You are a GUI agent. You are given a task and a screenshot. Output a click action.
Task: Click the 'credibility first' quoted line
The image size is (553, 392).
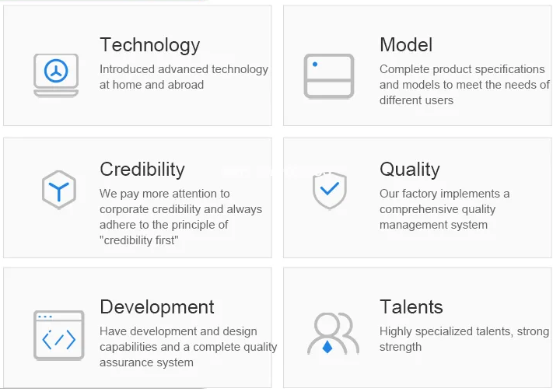139,240
